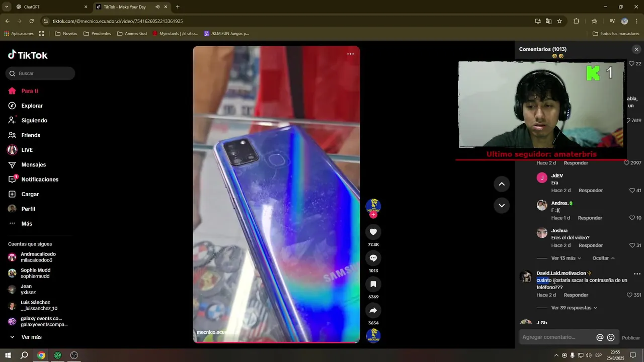The height and width of the screenshot is (362, 644).
Task: Go to next video with down arrow
Action: [x=501, y=205]
